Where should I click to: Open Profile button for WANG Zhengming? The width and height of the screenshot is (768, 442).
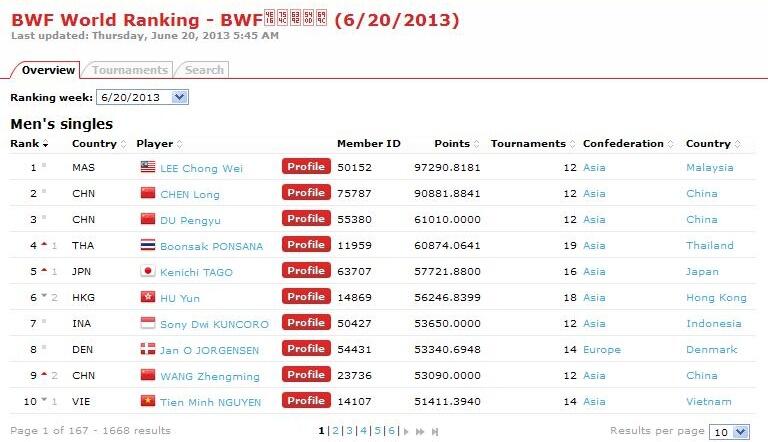[x=306, y=374]
